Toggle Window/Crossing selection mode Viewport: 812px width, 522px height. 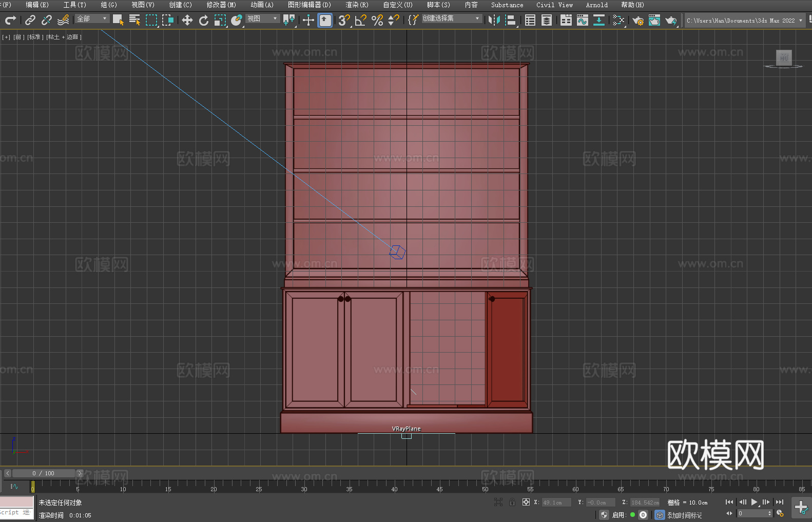click(168, 20)
